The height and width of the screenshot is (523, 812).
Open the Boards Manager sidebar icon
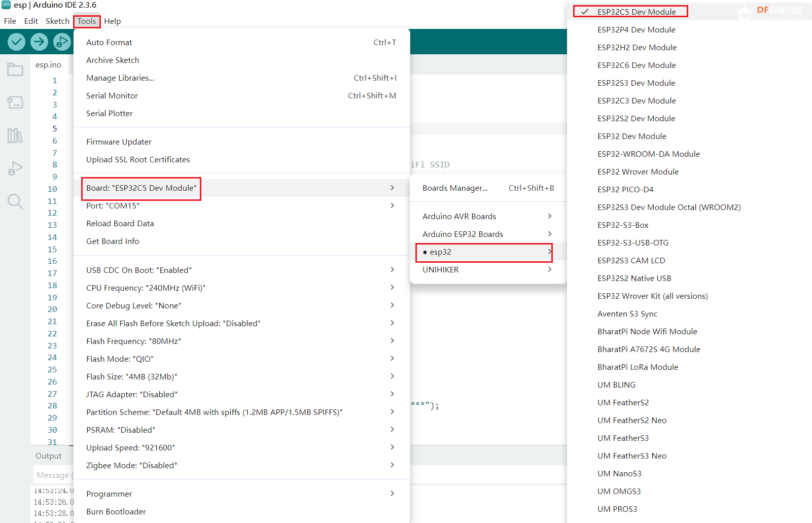pos(15,102)
